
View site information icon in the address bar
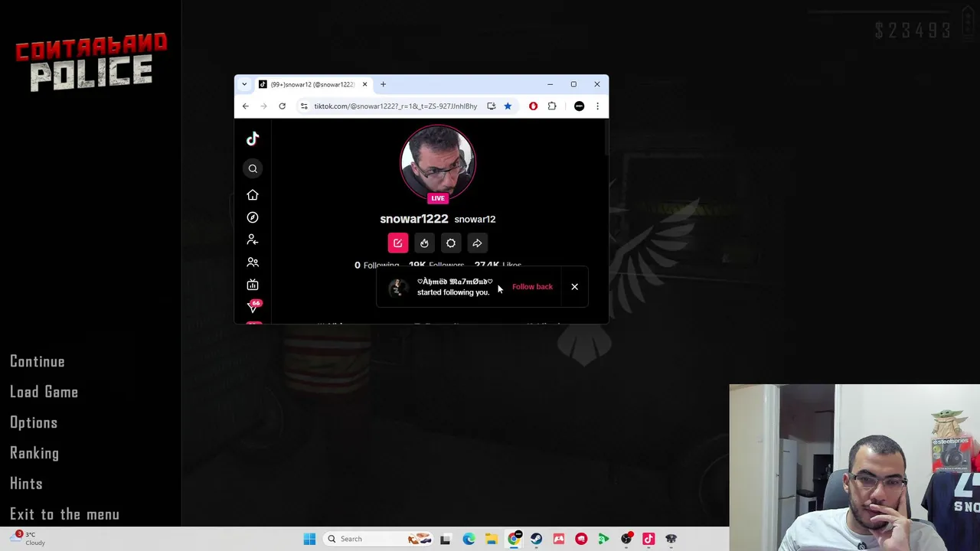tap(304, 106)
